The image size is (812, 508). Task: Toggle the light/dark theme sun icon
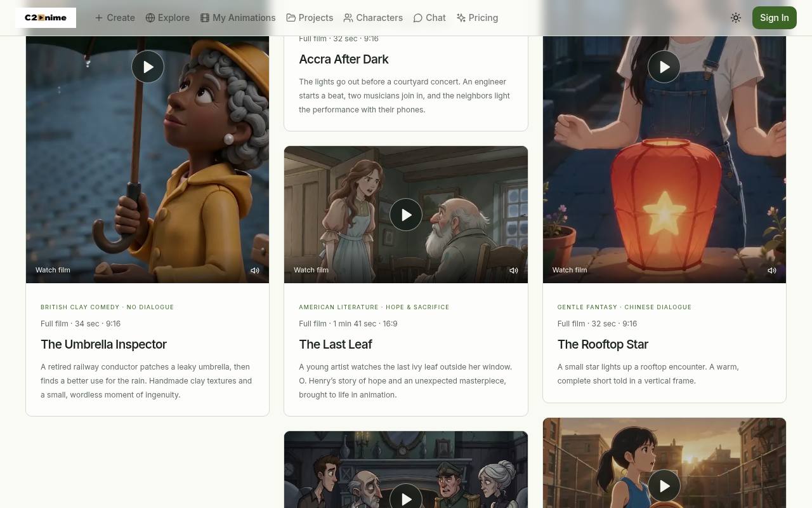(x=736, y=18)
